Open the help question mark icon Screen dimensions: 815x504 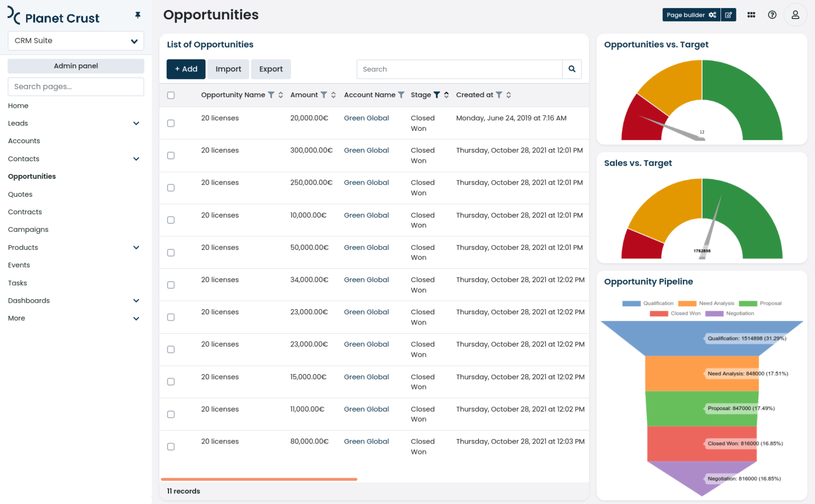point(772,15)
